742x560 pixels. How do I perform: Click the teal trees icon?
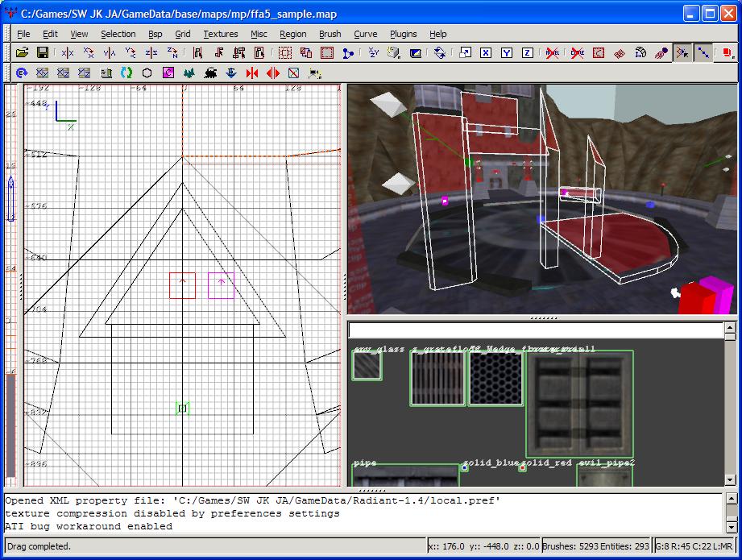point(189,73)
